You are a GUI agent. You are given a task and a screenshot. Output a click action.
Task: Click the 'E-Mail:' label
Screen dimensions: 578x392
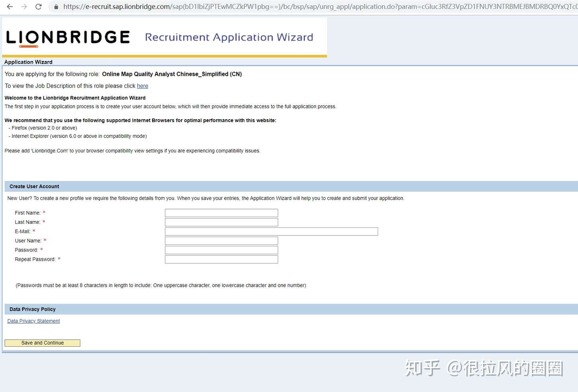coord(22,232)
